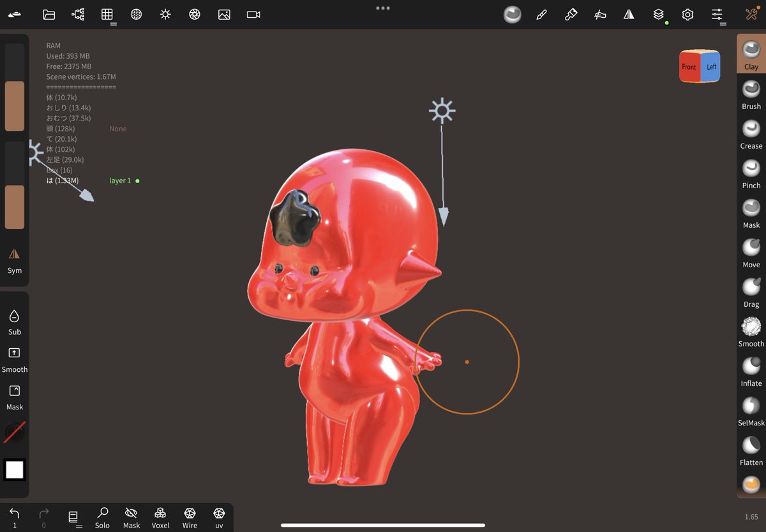This screenshot has height=532, width=766.
Task: Toggle Mask visibility with crossed-eye icon
Action: pyautogui.click(x=131, y=517)
